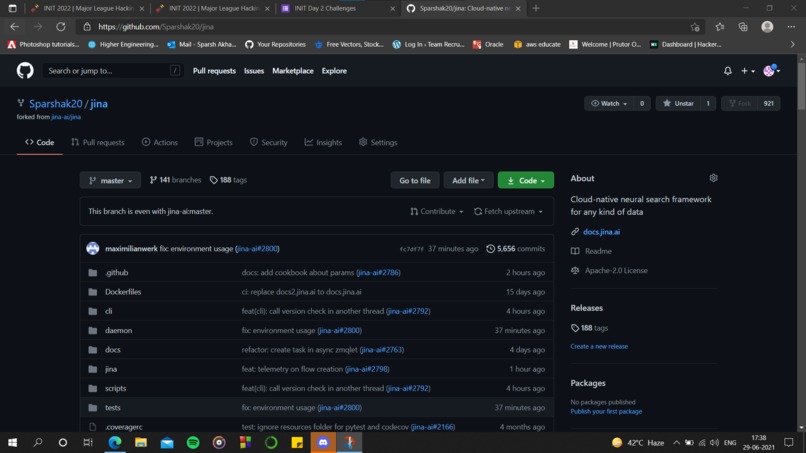This screenshot has height=453, width=806.
Task: Open browser settings ellipsis menu
Action: (x=791, y=27)
